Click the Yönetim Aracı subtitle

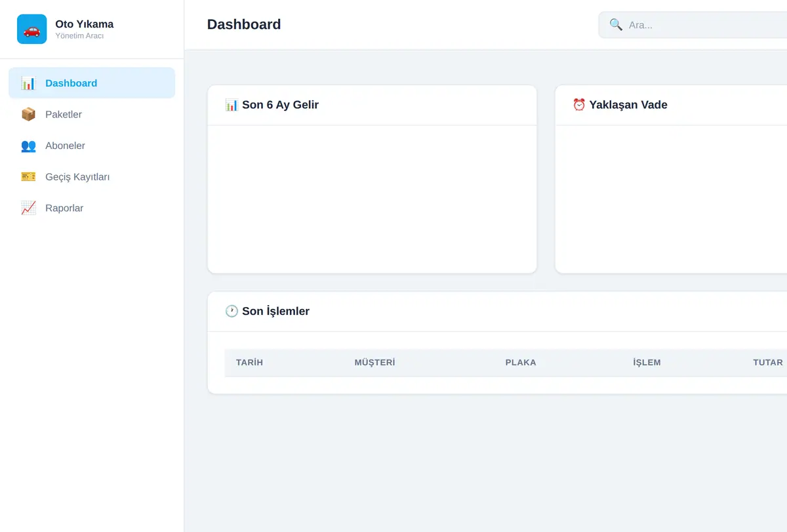point(79,36)
